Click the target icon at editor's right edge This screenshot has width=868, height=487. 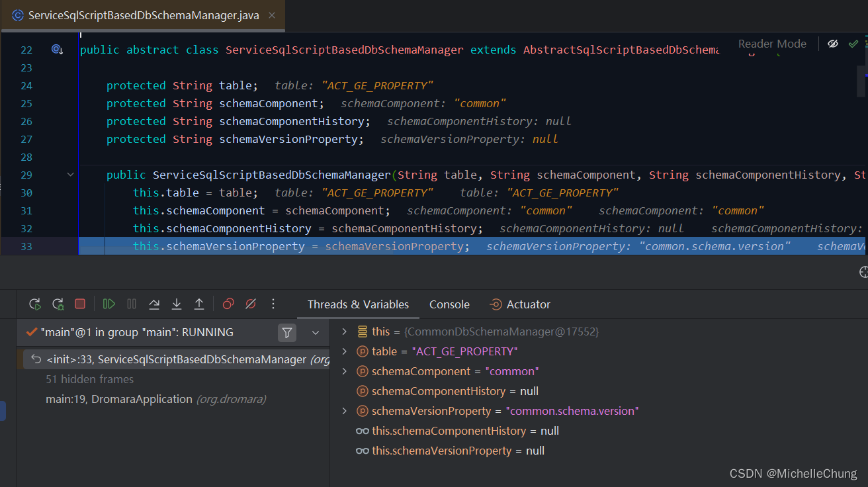click(x=863, y=272)
